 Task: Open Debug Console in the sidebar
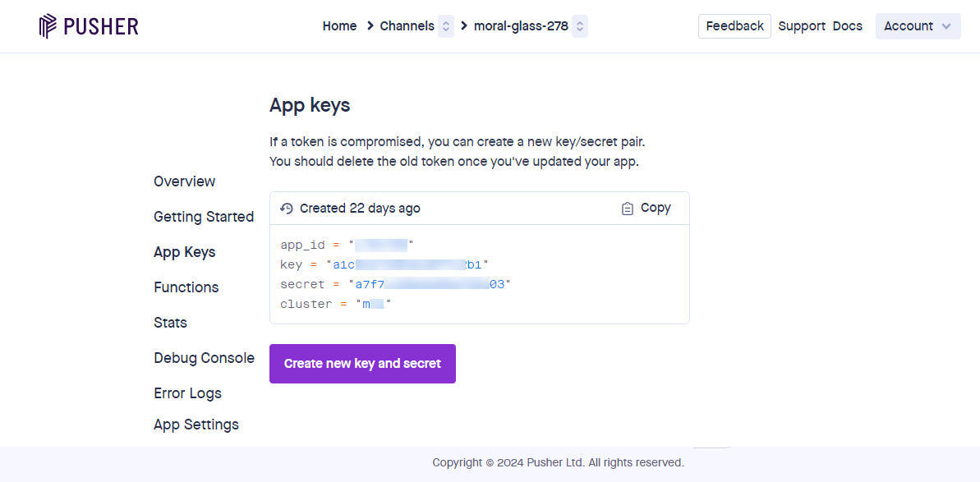point(205,358)
